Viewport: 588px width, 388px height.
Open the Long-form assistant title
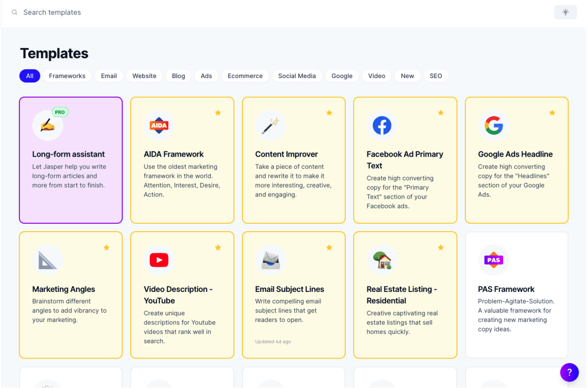[x=68, y=154]
